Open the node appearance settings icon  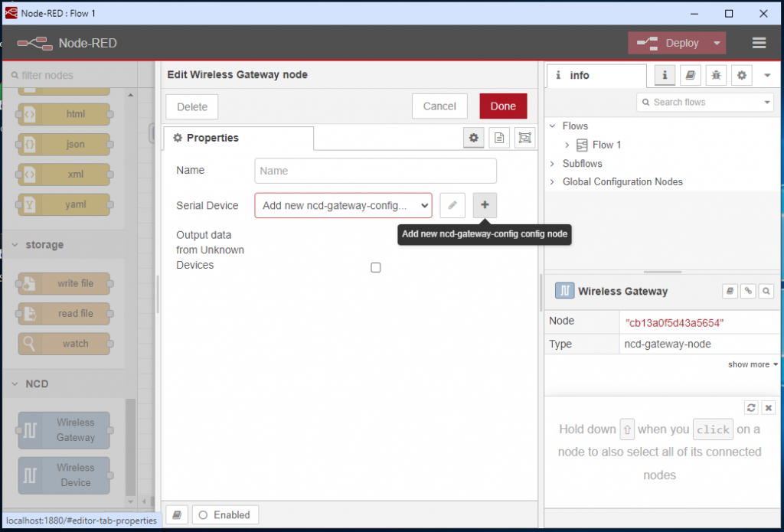[x=524, y=138]
